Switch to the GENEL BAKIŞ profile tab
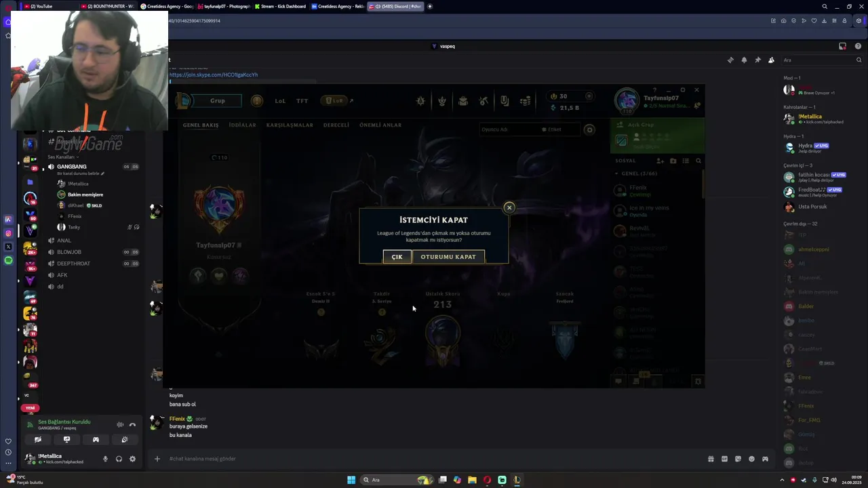The width and height of the screenshot is (868, 488). click(x=201, y=125)
